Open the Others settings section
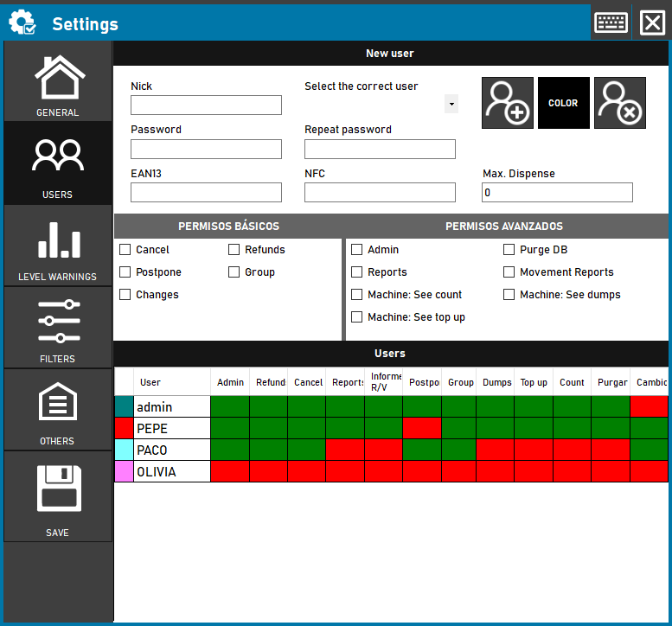672x626 pixels. tap(58, 410)
